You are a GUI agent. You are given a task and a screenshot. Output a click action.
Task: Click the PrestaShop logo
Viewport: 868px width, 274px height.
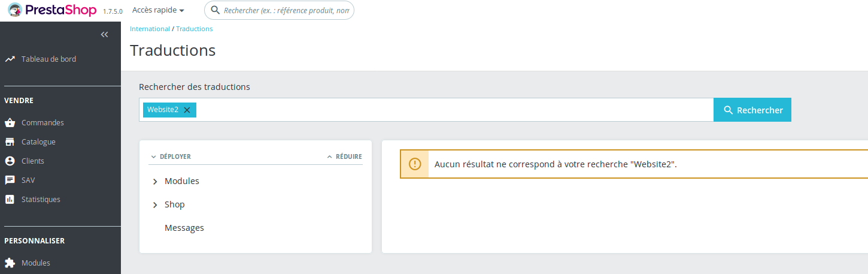52,10
